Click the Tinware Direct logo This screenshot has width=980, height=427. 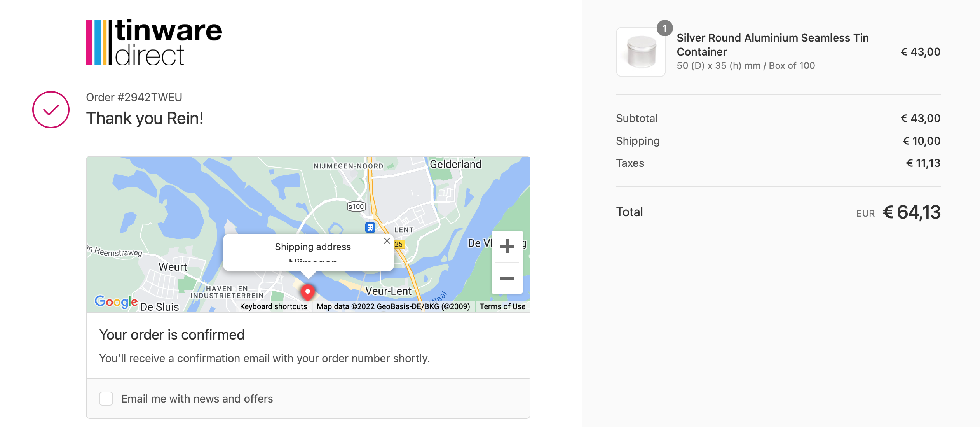[x=154, y=42]
